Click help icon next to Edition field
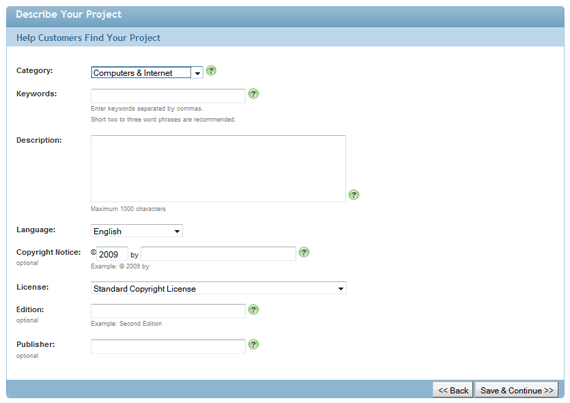This screenshot has height=403, width=570. point(253,310)
